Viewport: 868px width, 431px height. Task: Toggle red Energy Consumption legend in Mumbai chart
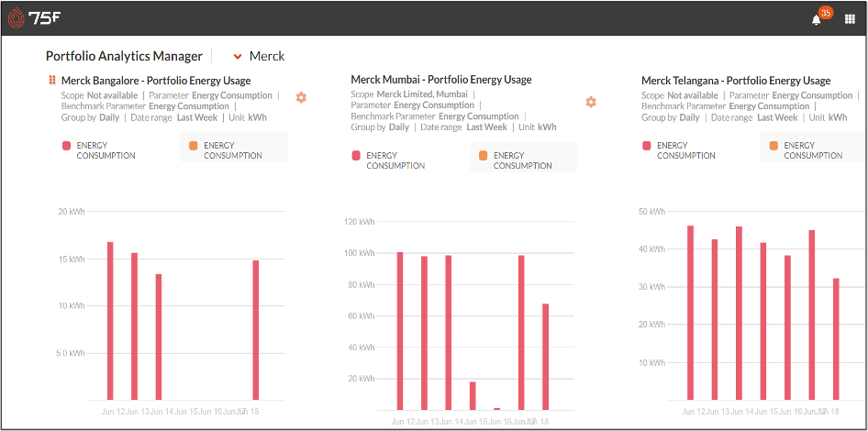pos(388,160)
